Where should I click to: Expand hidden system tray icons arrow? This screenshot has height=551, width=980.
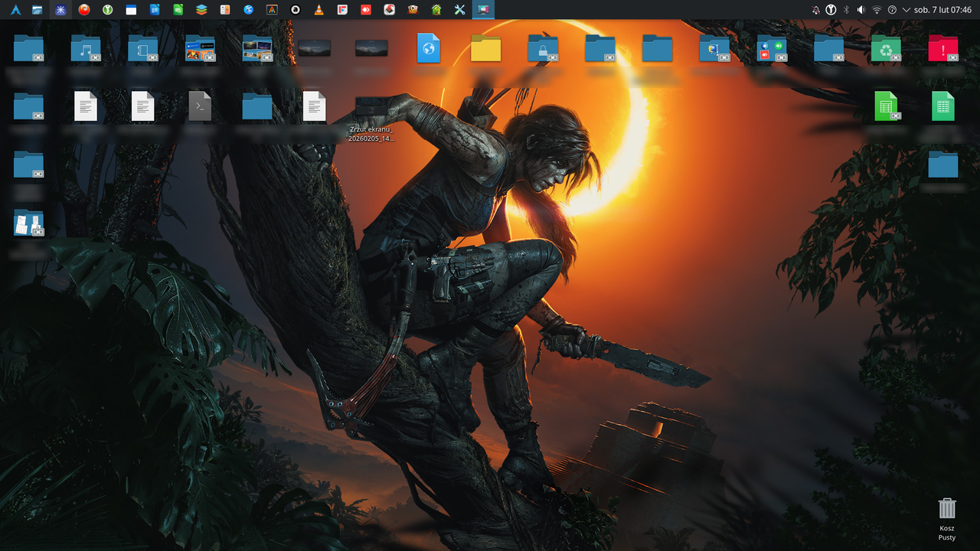pyautogui.click(x=906, y=10)
